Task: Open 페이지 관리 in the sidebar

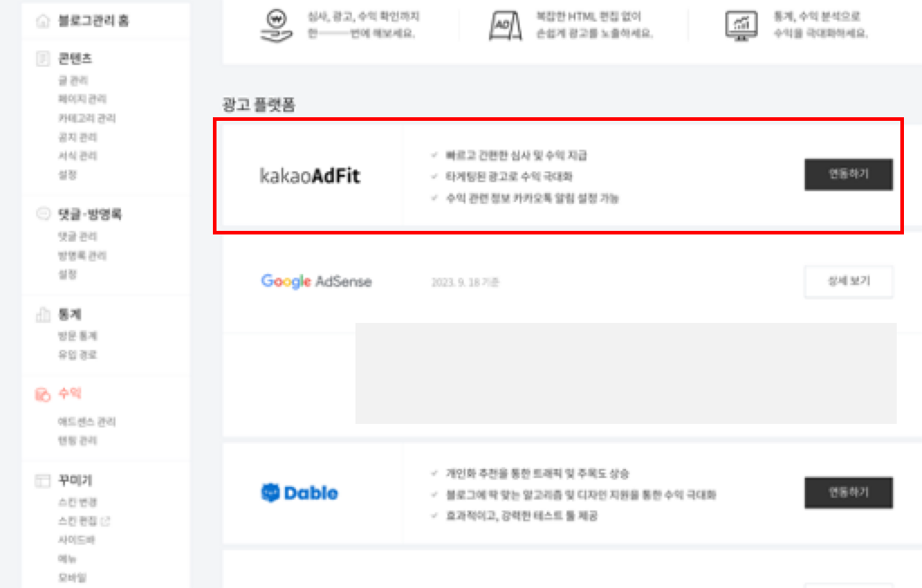Action: pos(82,99)
